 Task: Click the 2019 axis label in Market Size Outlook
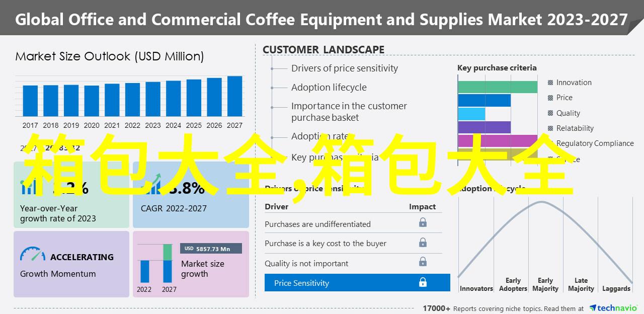tap(71, 126)
